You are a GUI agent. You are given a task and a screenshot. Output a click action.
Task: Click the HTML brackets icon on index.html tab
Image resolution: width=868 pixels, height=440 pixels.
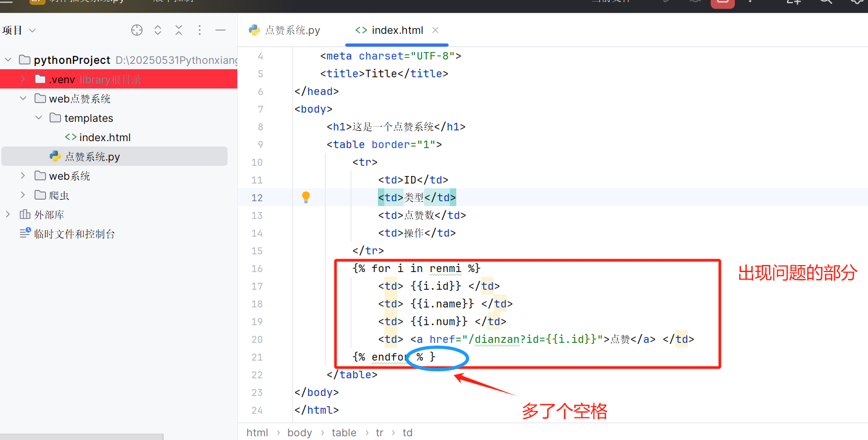[361, 30]
